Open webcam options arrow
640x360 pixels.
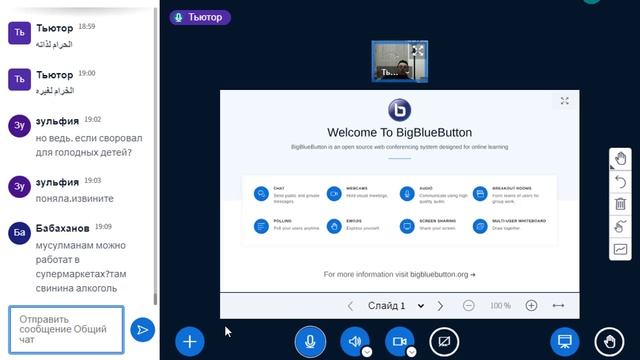(x=411, y=351)
